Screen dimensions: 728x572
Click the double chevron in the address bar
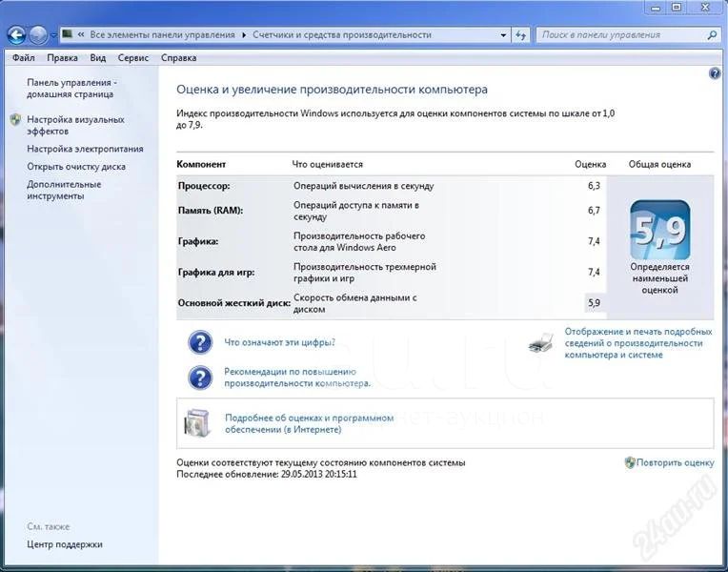81,35
